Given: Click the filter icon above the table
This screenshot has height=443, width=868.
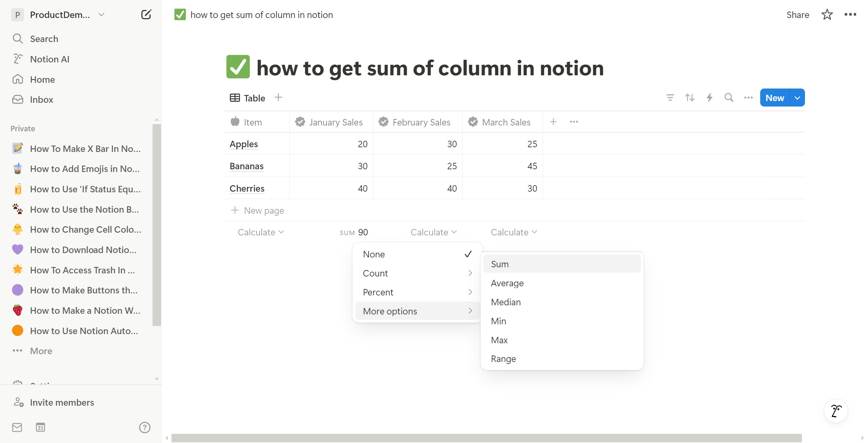Looking at the screenshot, I should [x=670, y=98].
